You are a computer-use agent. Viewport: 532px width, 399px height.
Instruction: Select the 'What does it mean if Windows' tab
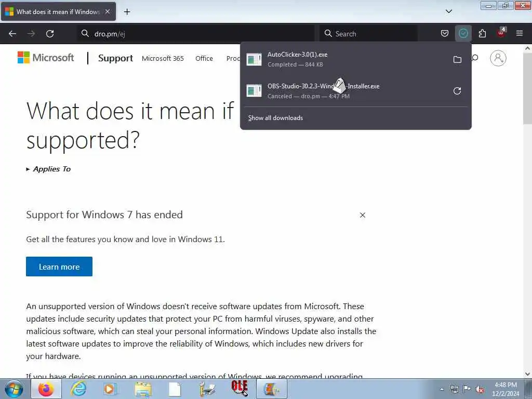point(58,11)
